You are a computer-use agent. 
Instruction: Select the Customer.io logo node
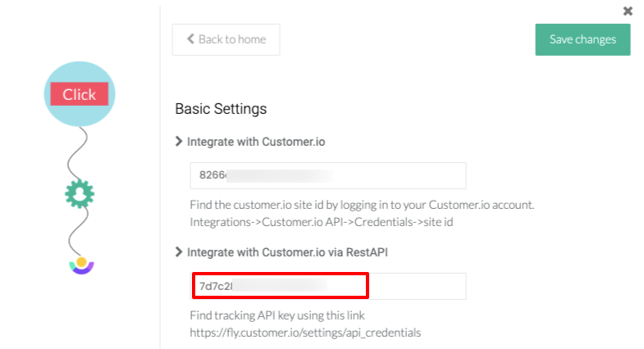tap(81, 265)
